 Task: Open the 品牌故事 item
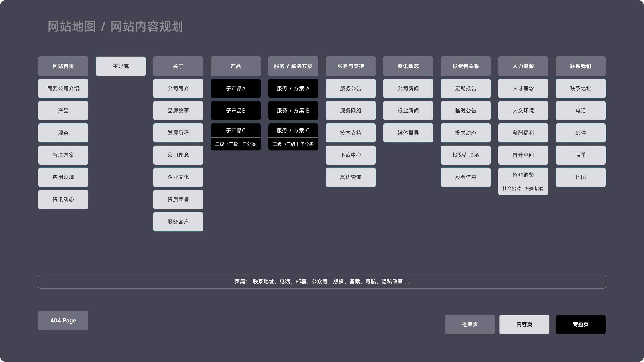pos(178,111)
